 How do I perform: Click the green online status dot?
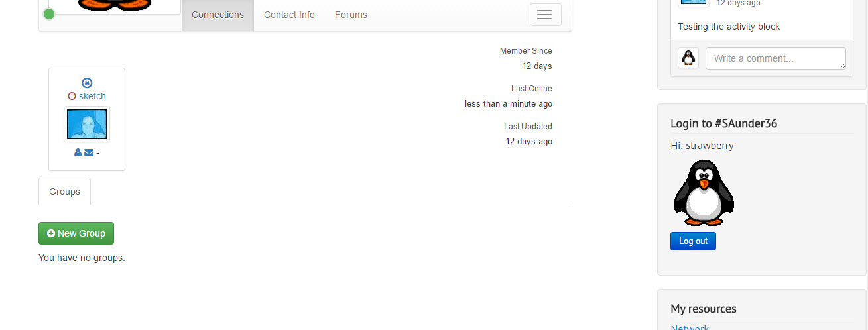point(49,14)
